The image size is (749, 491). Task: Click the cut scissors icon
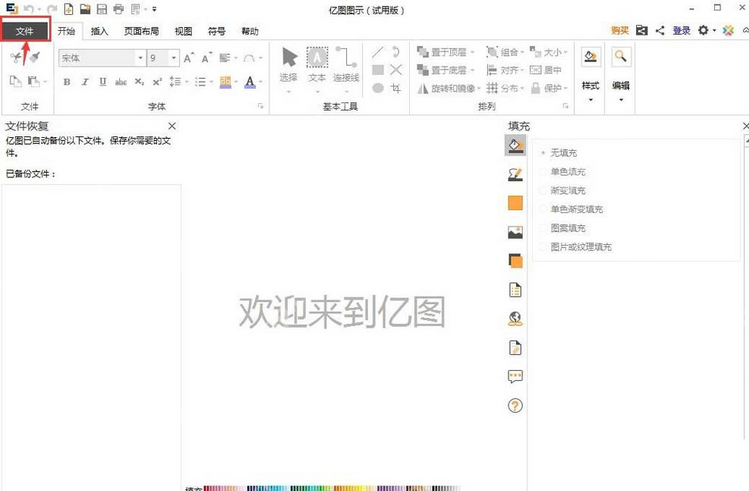16,58
